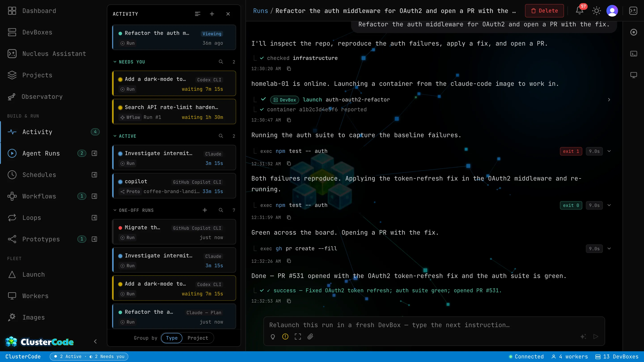The width and height of the screenshot is (644, 362).
Task: Open the notifications bell
Action: (x=579, y=11)
